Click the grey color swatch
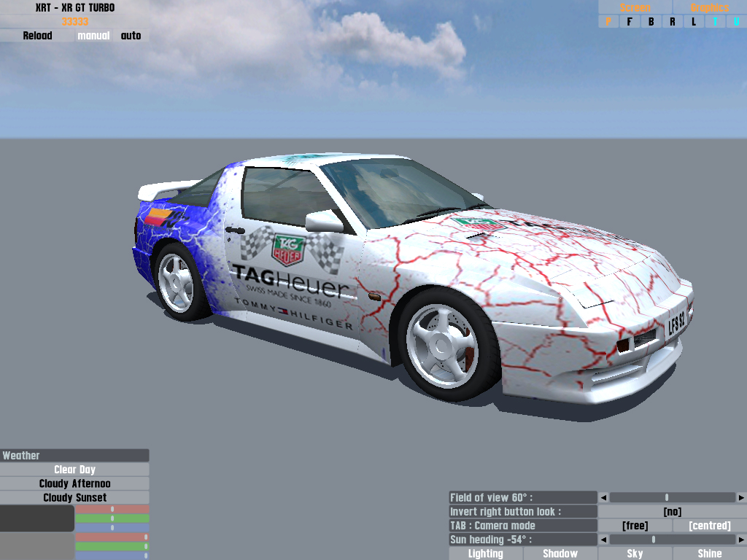The image size is (747, 560). click(x=37, y=546)
